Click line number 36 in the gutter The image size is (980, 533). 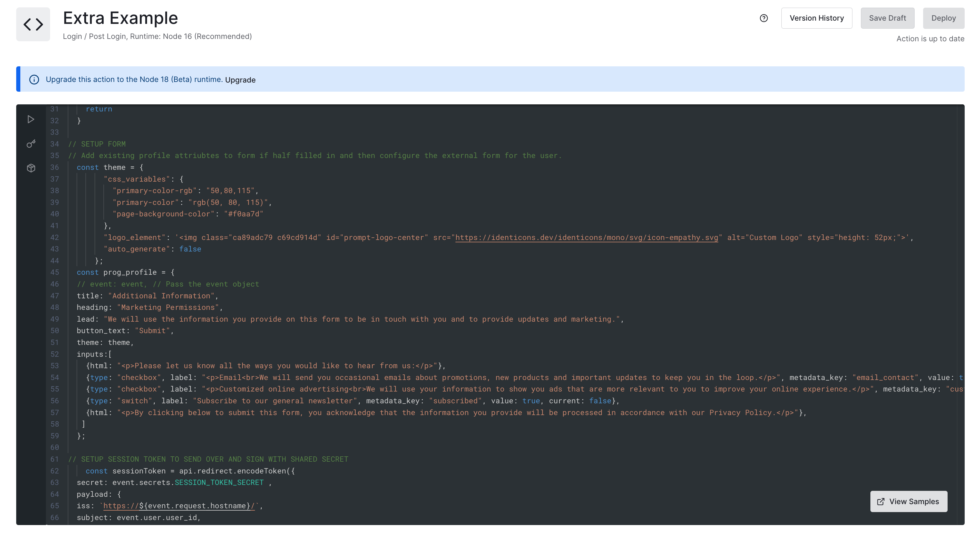coord(55,167)
